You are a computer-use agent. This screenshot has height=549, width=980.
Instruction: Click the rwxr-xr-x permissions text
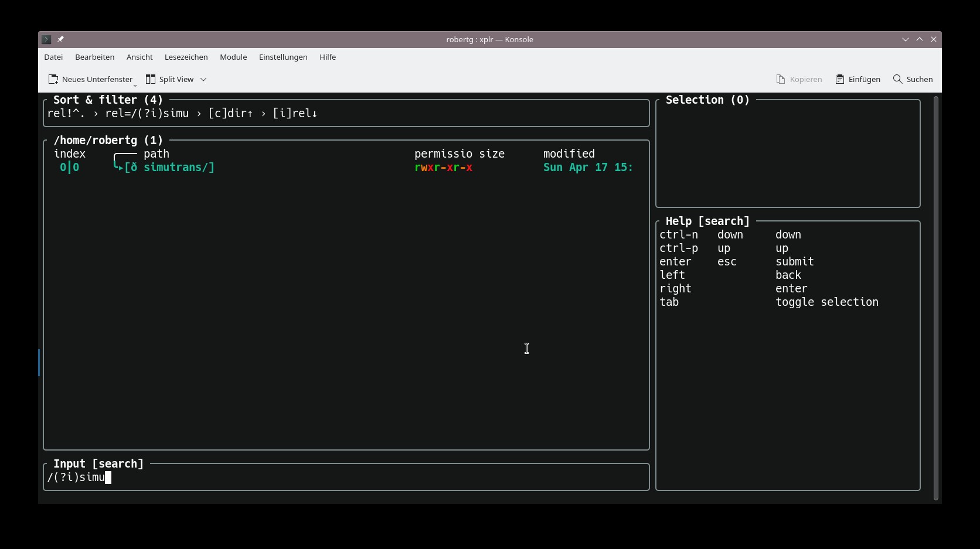point(443,168)
